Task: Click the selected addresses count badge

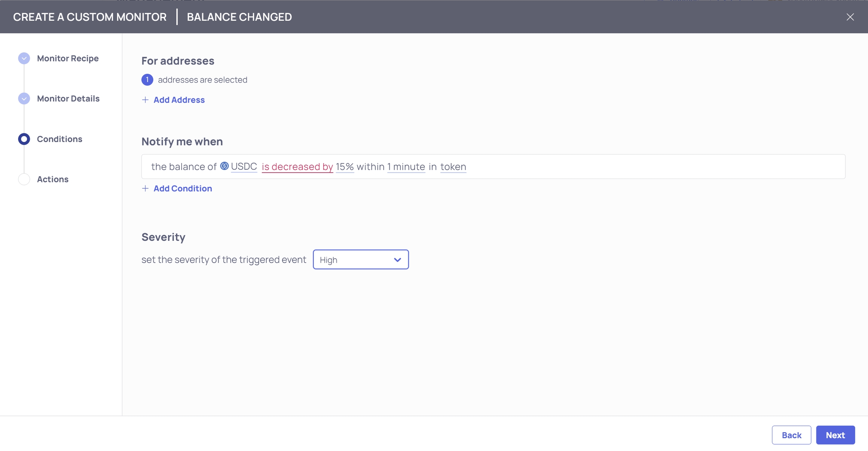Action: 147,80
